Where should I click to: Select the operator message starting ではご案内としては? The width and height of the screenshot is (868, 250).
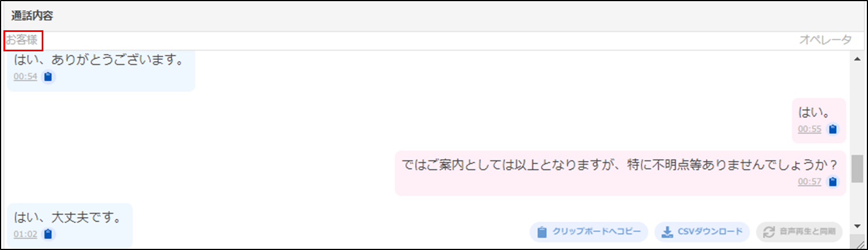[619, 164]
